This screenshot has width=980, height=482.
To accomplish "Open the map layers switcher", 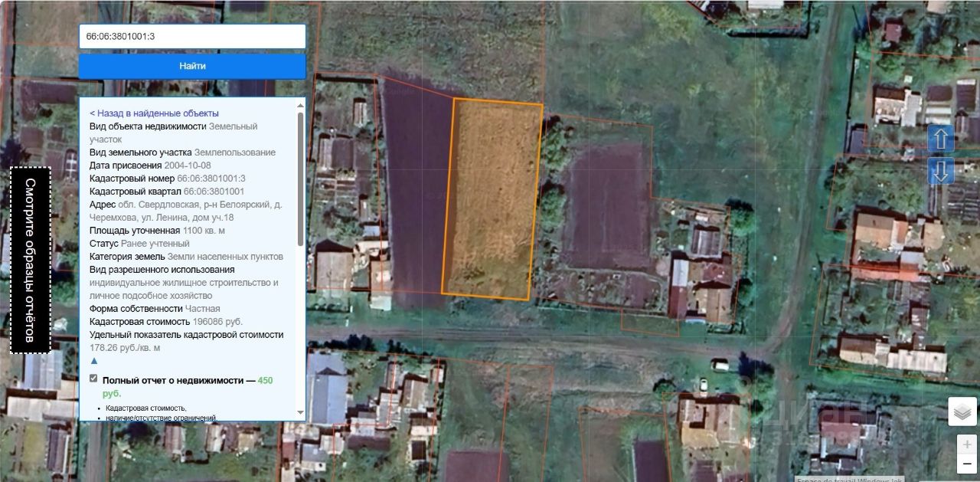I will (962, 412).
